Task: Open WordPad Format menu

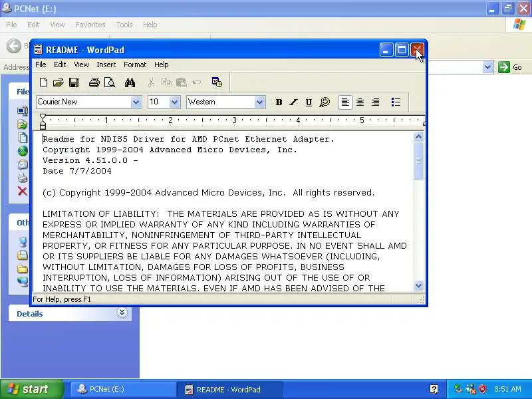Action: [135, 65]
